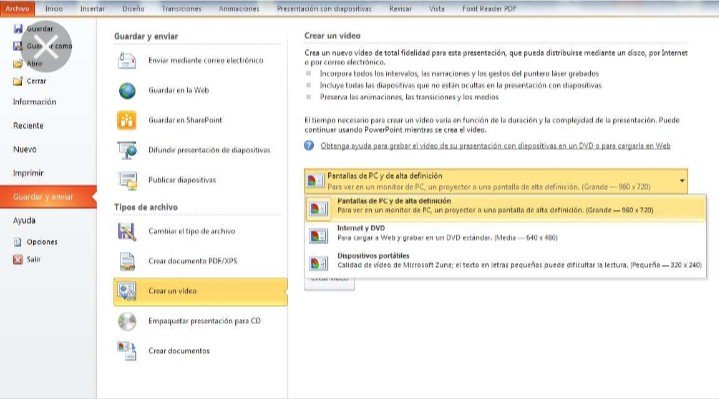This screenshot has height=399, width=719.
Task: Open Presentación con diapositivas tab
Action: 324,9
